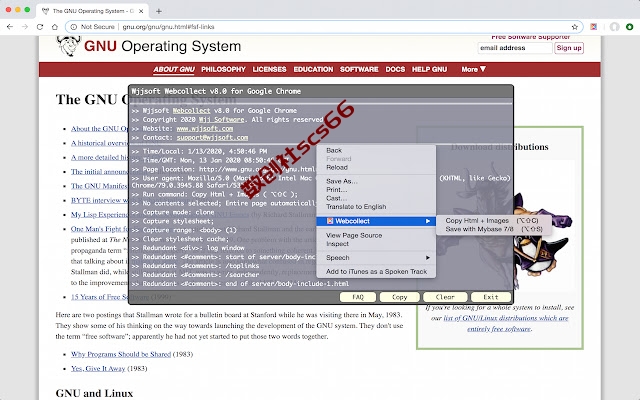Viewport: 640px width, 400px height.
Task: Open Why Programs Should be Shared link
Action: point(121,354)
